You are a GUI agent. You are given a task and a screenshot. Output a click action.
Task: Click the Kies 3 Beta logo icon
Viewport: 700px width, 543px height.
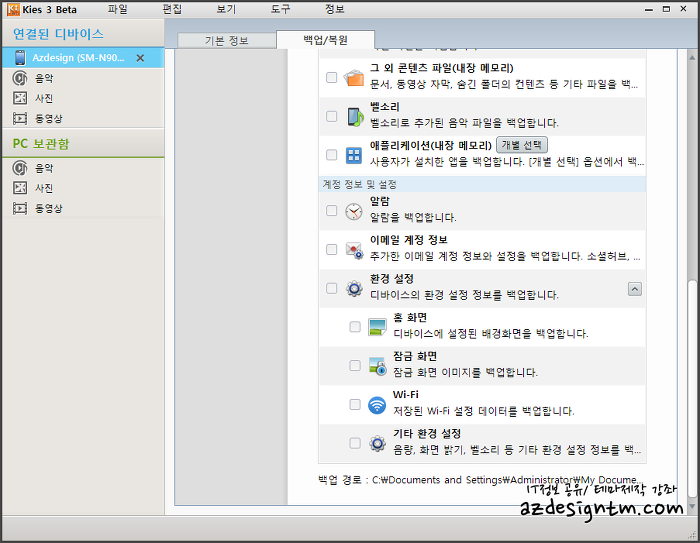click(13, 9)
